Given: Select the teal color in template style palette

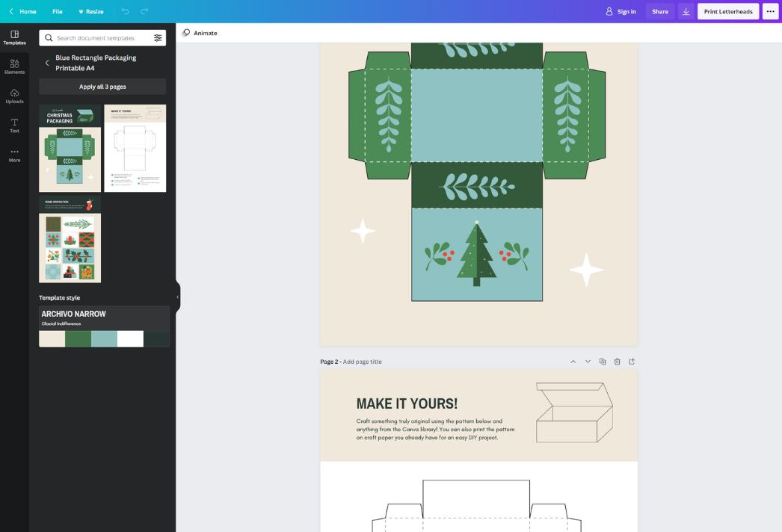Looking at the screenshot, I should 104,338.
